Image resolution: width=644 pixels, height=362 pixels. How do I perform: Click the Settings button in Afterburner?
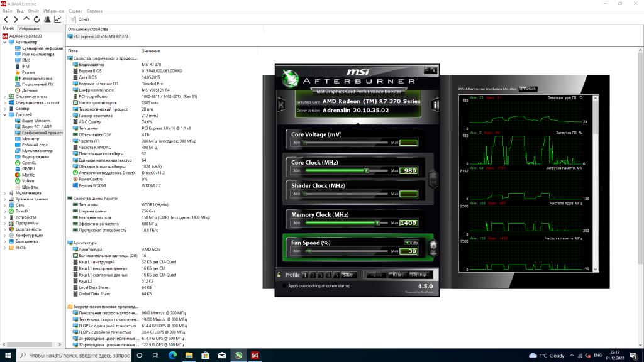[x=418, y=275]
